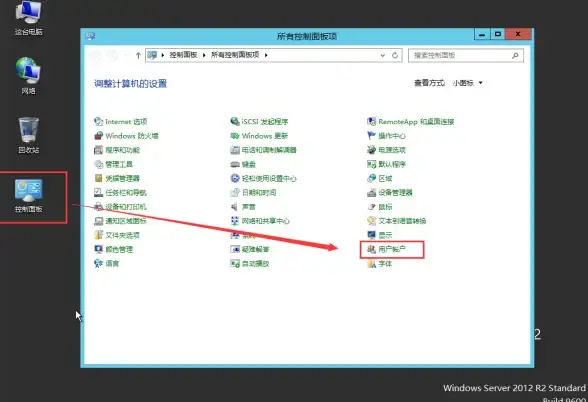Open RemoteApp 和桌面连接 item

[411, 122]
